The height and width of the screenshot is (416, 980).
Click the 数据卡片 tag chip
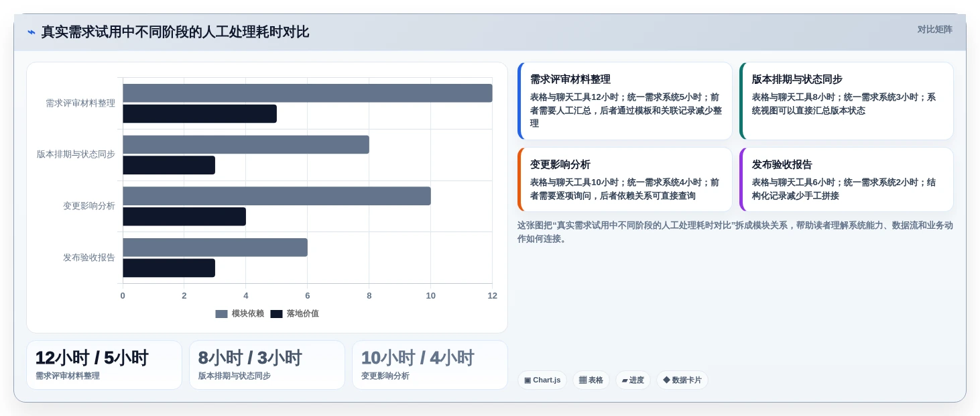click(x=682, y=380)
